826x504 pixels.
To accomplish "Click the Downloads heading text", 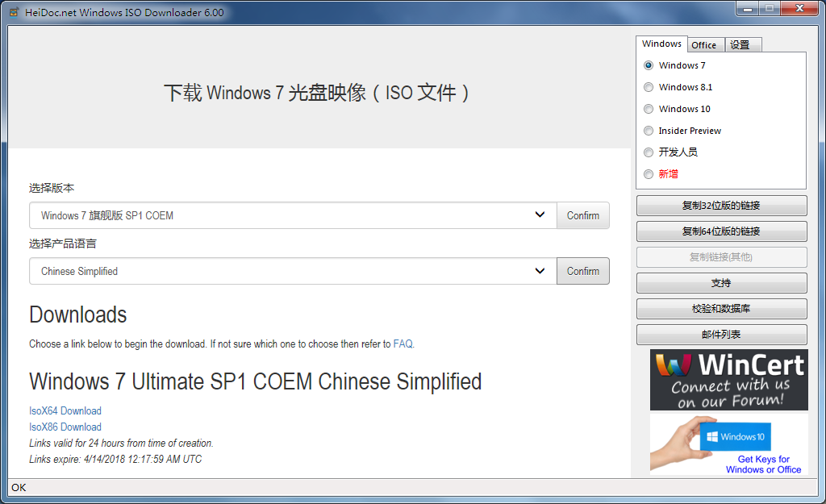I will 78,315.
